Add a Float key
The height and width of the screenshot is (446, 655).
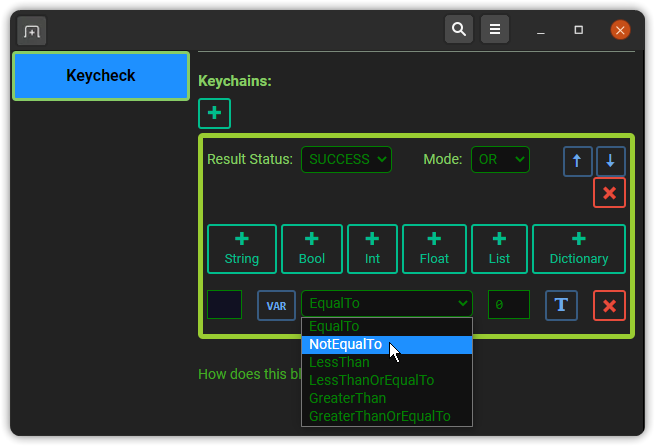(434, 249)
